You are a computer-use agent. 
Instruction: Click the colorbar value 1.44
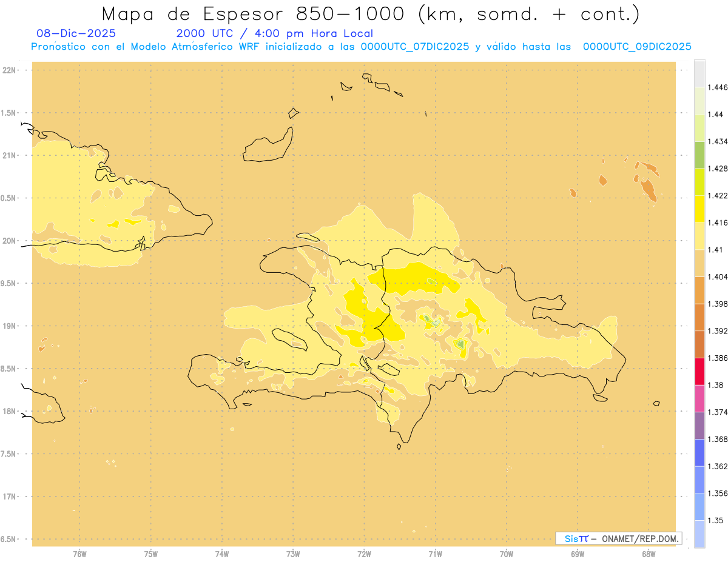716,114
